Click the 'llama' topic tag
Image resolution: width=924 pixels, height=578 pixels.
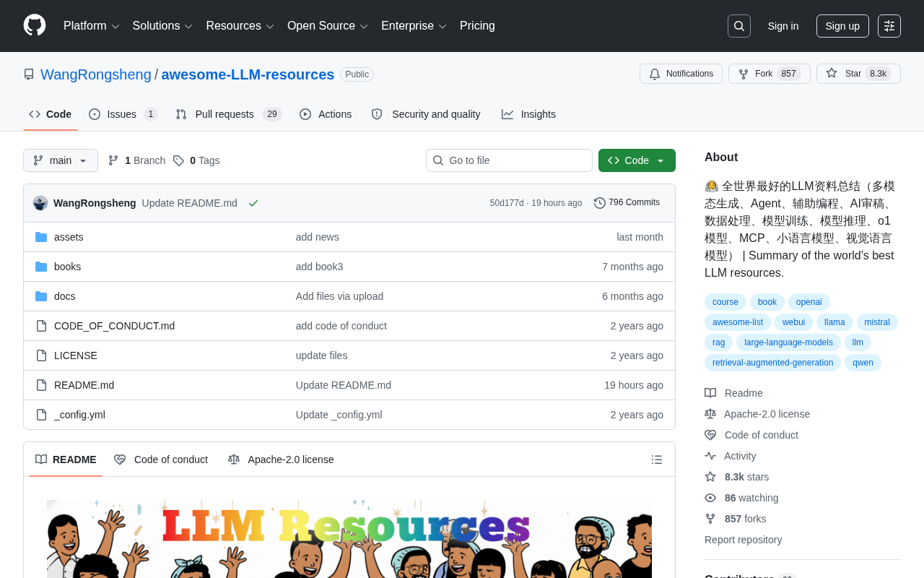point(834,322)
